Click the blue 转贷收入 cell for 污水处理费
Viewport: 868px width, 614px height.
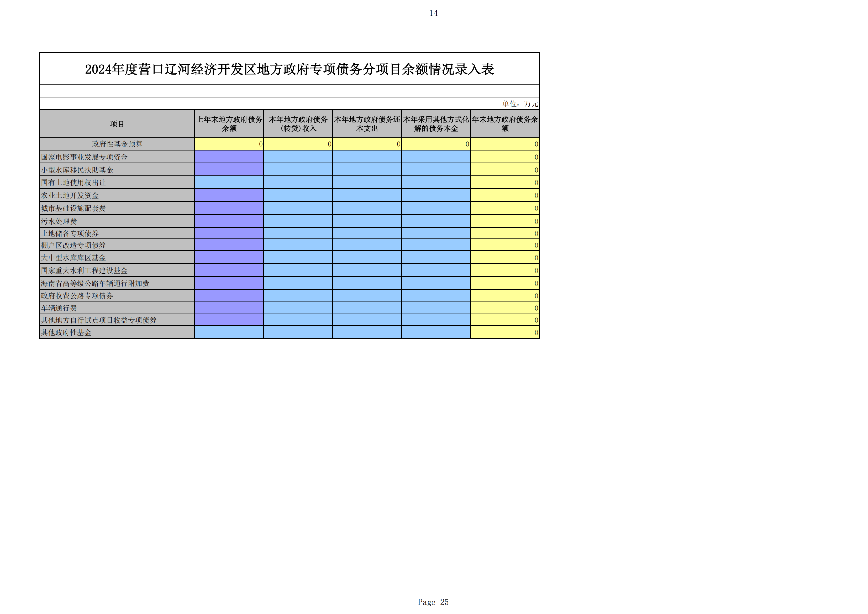point(298,221)
